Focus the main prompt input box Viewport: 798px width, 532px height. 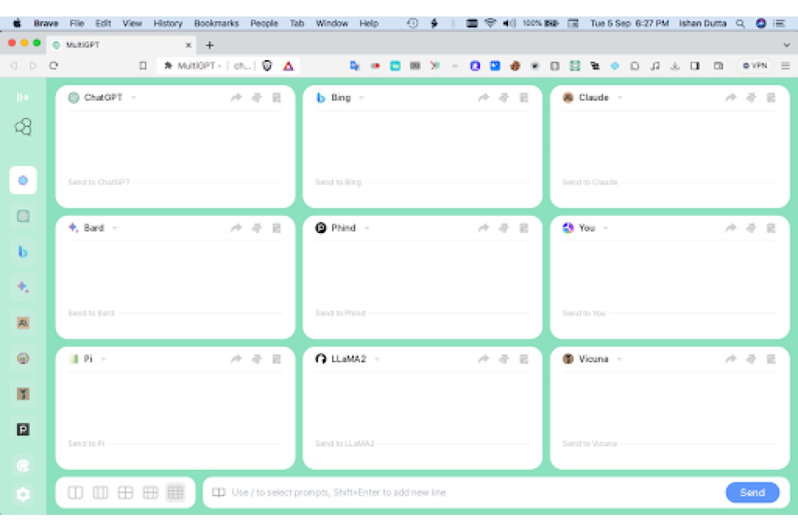[x=475, y=493]
